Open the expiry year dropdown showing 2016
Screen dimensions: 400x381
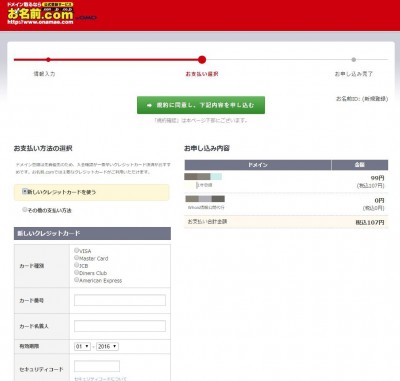107,346
